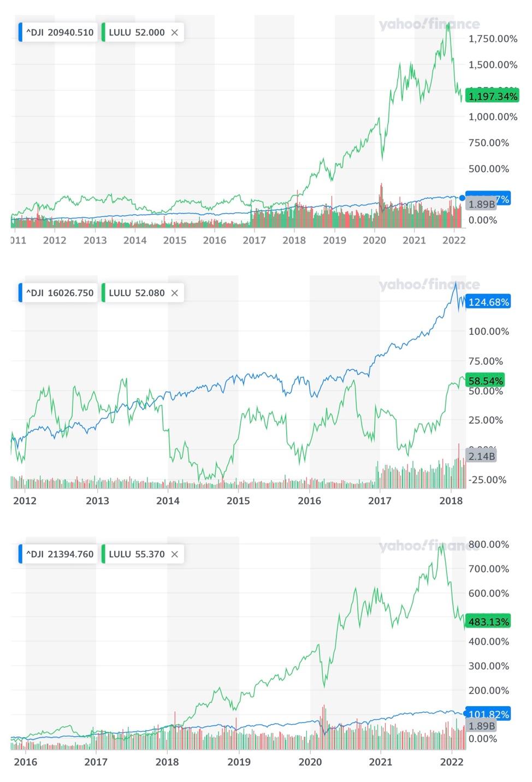Click the 2015 axis label in middle chart

(x=238, y=500)
